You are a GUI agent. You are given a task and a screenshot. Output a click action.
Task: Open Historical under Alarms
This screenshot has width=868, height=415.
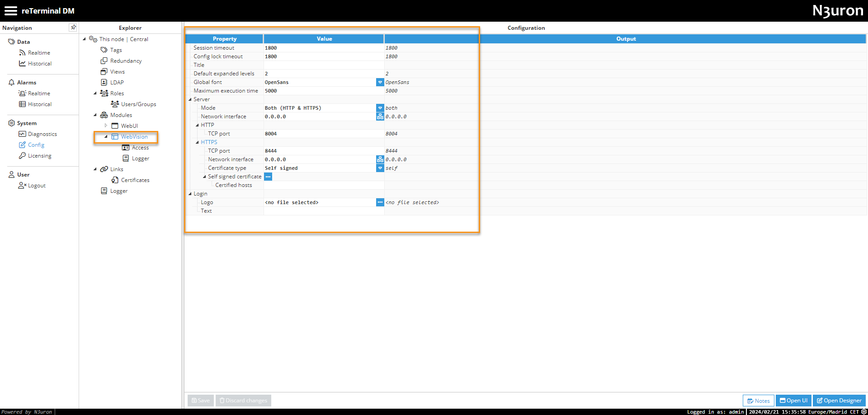click(40, 104)
